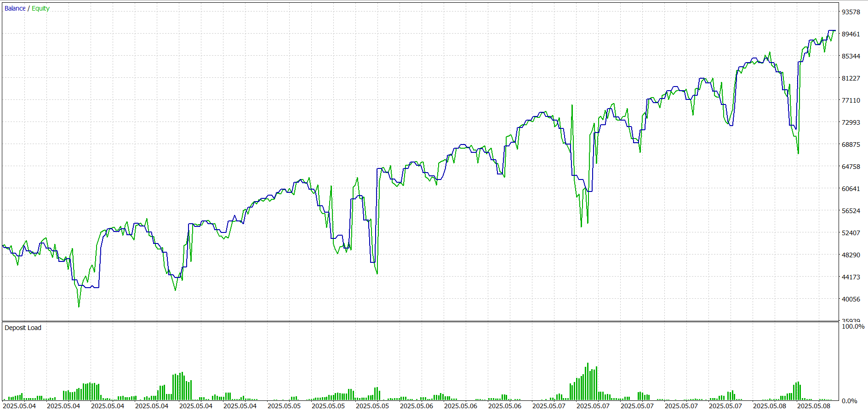Click the 93578 value on price axis

pos(851,12)
